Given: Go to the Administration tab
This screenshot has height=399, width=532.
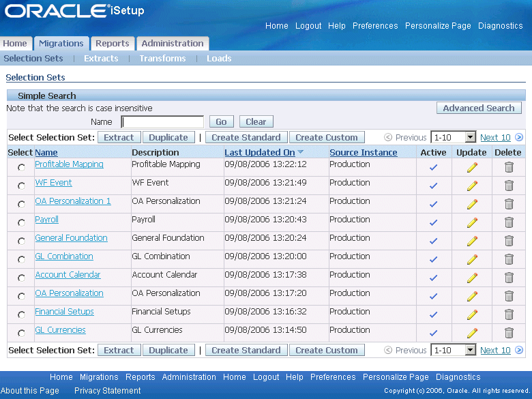Looking at the screenshot, I should click(173, 44).
